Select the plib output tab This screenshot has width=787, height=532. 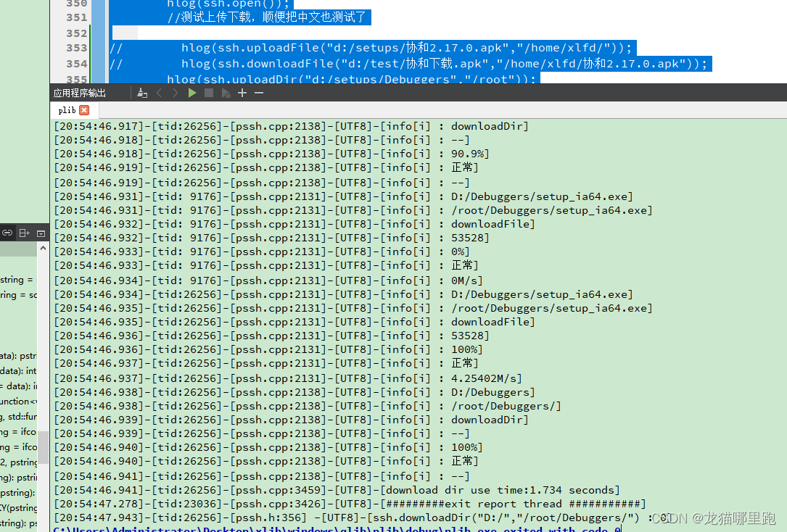coord(67,110)
